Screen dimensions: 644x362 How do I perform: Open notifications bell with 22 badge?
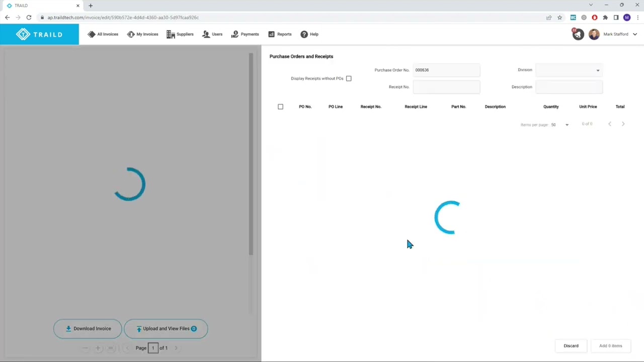point(578,34)
